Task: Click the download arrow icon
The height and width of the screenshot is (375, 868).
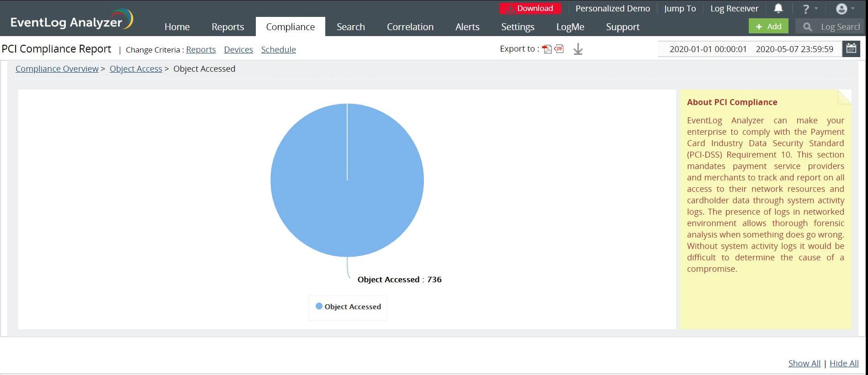Action: pyautogui.click(x=578, y=49)
